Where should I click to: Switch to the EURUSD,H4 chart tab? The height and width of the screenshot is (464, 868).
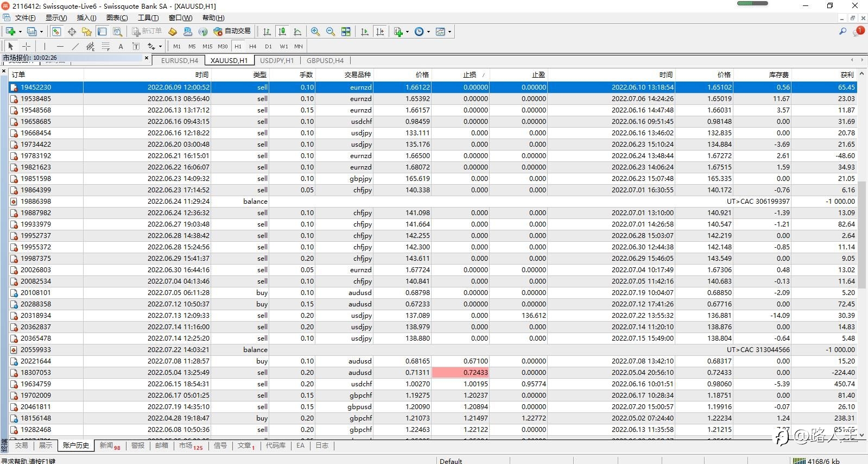[x=180, y=60]
